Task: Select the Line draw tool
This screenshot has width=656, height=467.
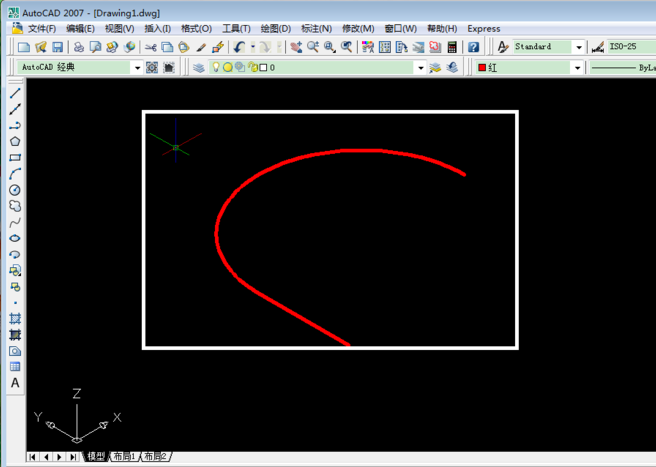Action: pos(15,93)
